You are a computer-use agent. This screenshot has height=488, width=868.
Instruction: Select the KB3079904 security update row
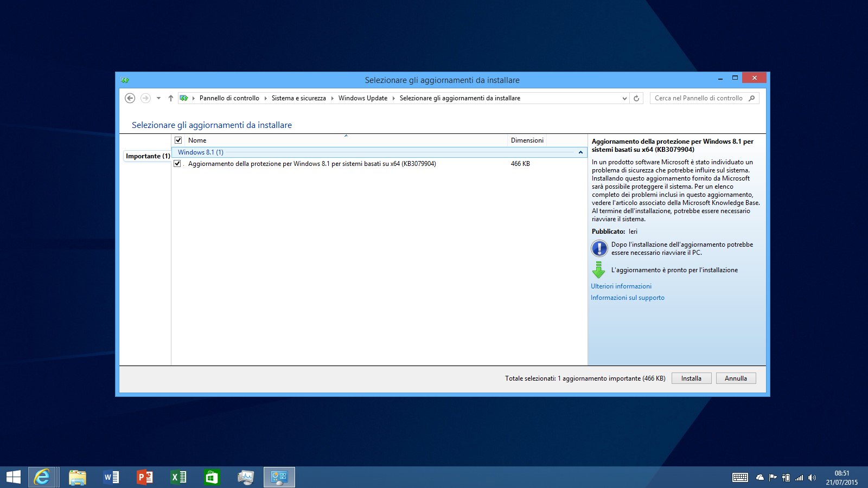[x=379, y=164]
